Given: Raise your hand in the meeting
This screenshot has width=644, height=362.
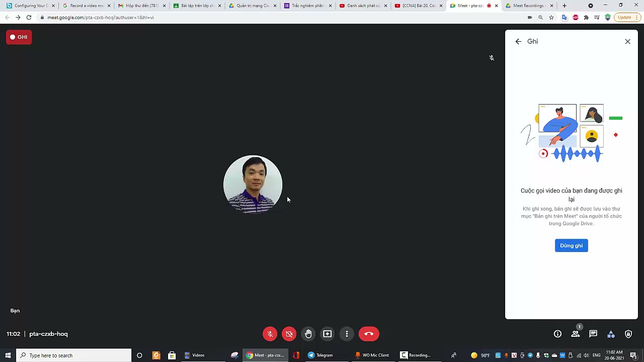Looking at the screenshot, I should click(x=308, y=333).
